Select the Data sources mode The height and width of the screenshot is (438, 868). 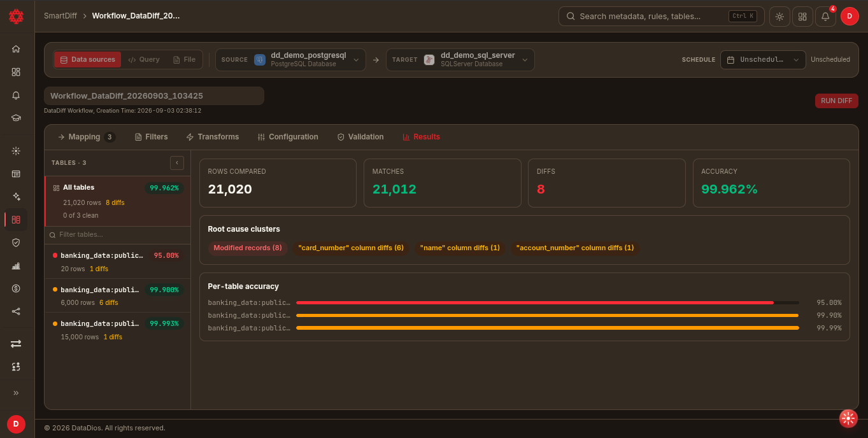[x=87, y=60]
